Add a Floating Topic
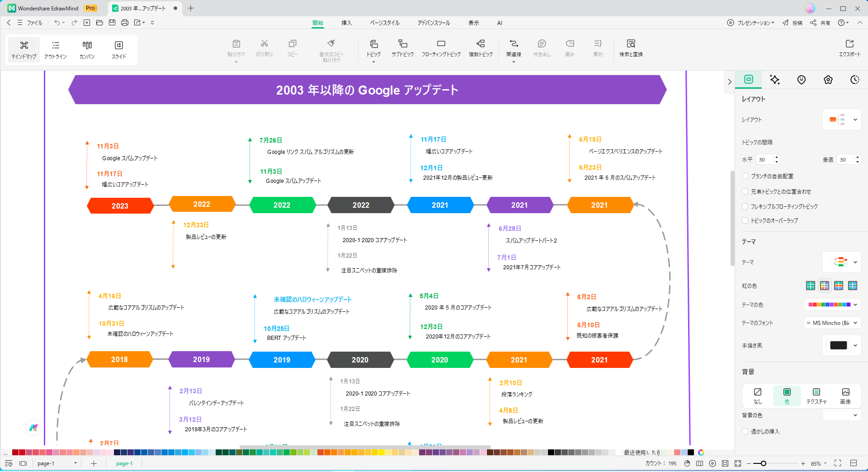 441,48
